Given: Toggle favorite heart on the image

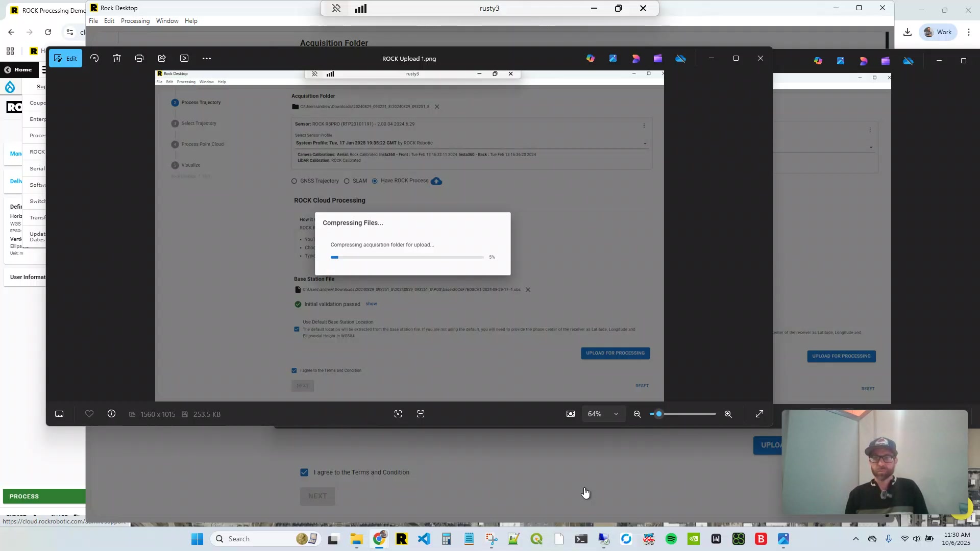Looking at the screenshot, I should point(89,414).
